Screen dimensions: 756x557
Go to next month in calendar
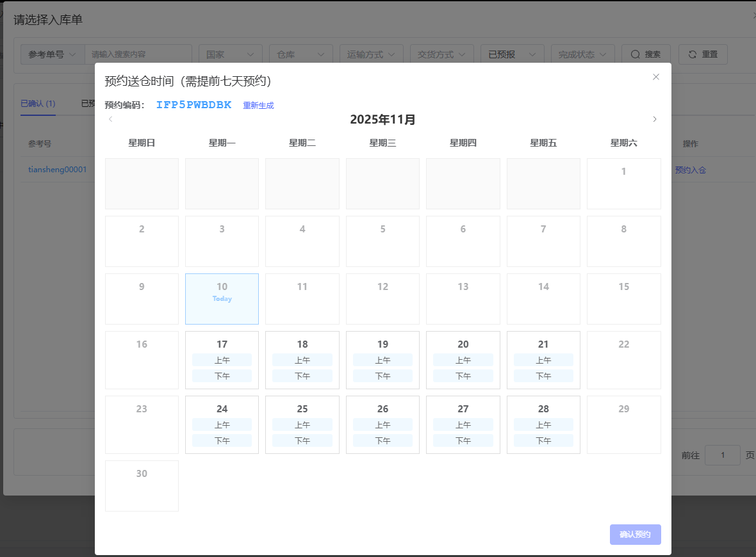point(654,119)
